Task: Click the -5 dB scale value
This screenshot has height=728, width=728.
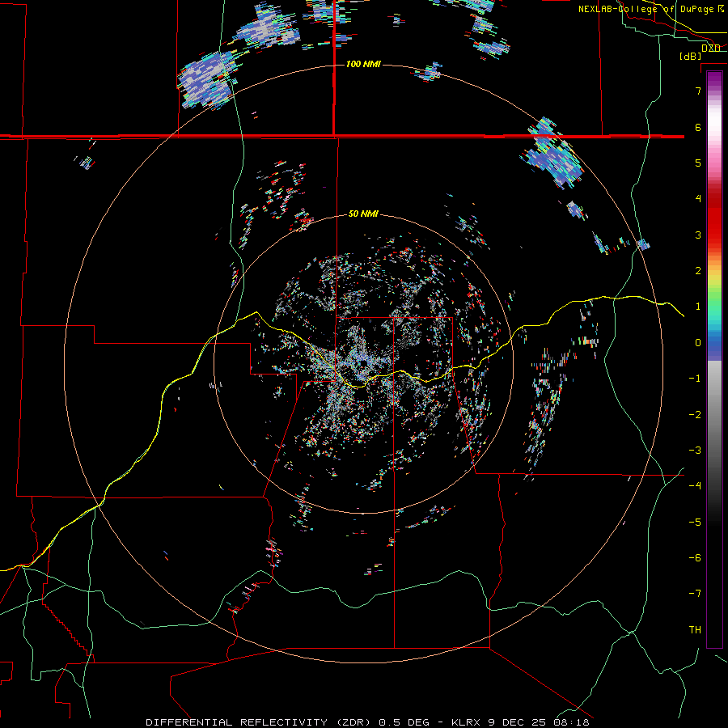Action: (x=695, y=523)
